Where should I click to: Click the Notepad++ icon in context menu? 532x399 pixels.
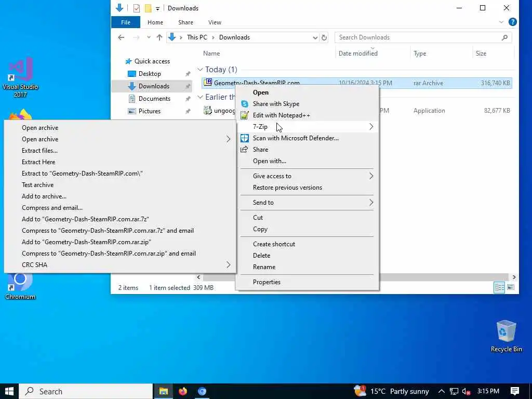point(244,115)
